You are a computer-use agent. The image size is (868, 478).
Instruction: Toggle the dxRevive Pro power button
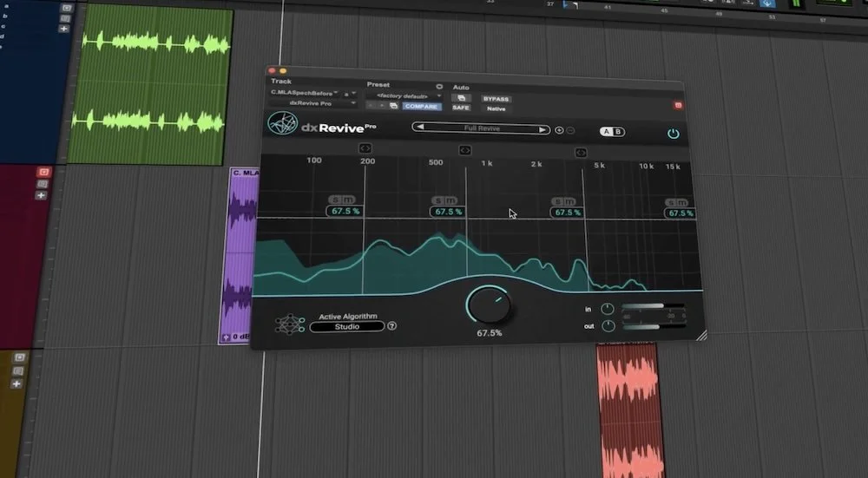click(674, 134)
